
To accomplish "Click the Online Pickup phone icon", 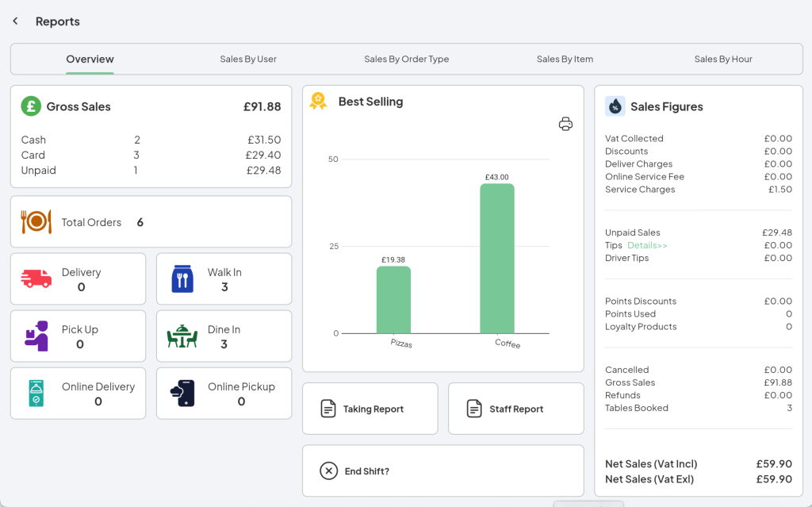I will 181,393.
